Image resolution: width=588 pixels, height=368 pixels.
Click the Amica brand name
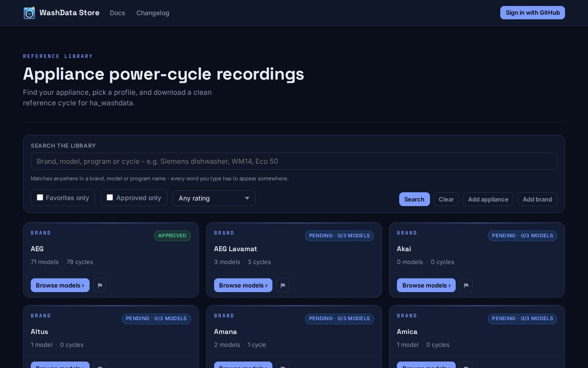click(x=407, y=332)
